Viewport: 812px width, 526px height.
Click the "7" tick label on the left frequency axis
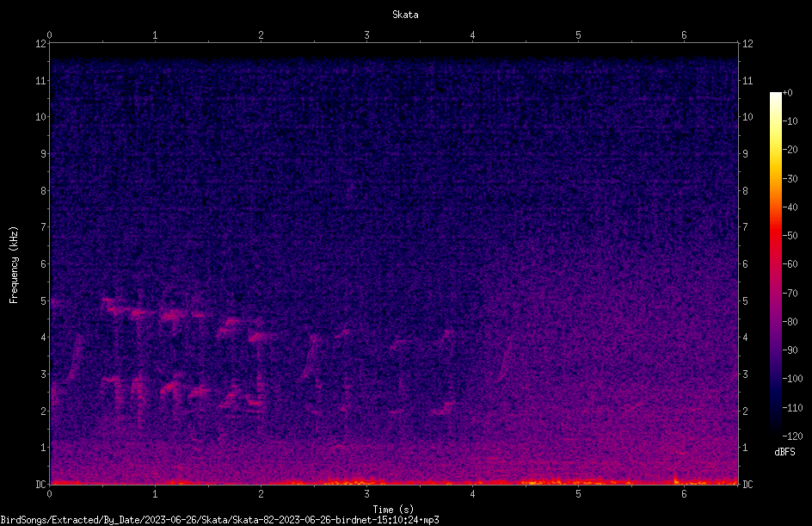click(x=43, y=227)
